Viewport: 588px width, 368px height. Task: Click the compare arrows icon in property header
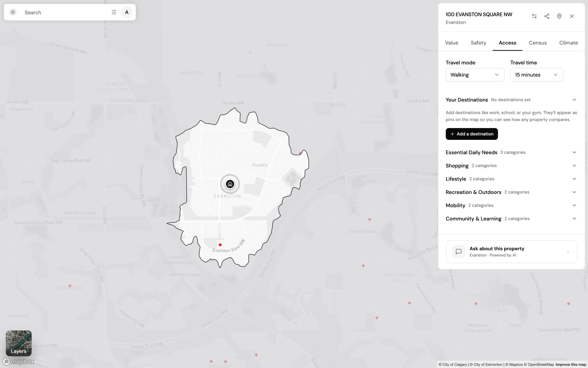(534, 16)
